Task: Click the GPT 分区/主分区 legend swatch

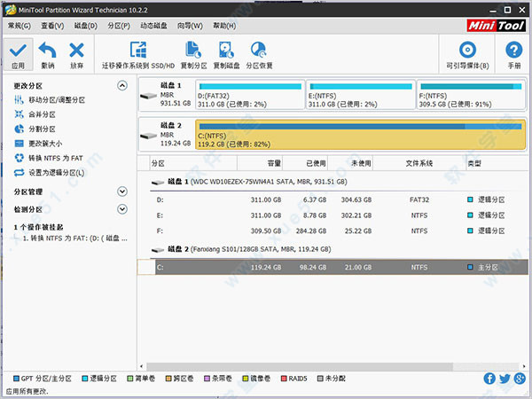Action: click(16, 379)
